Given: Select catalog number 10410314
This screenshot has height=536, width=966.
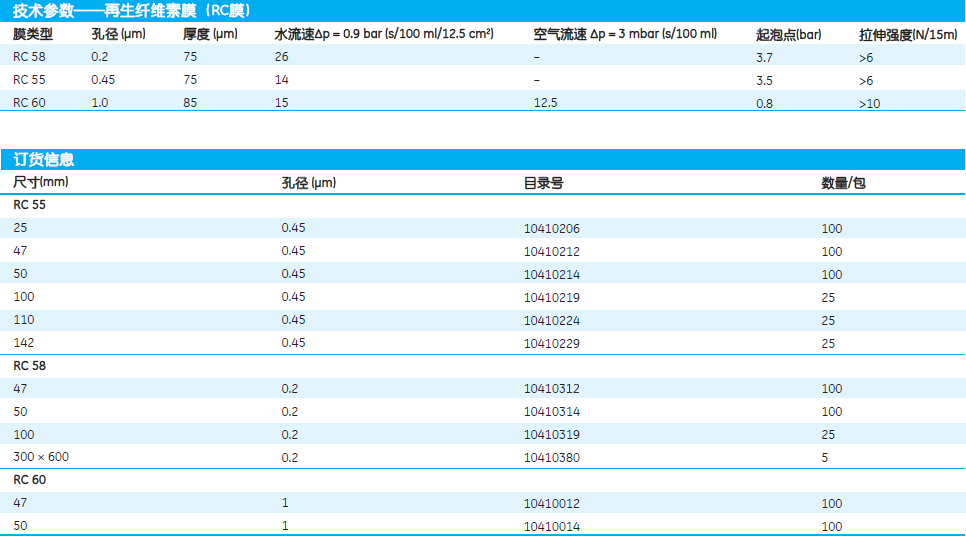Looking at the screenshot, I should click(x=551, y=412).
